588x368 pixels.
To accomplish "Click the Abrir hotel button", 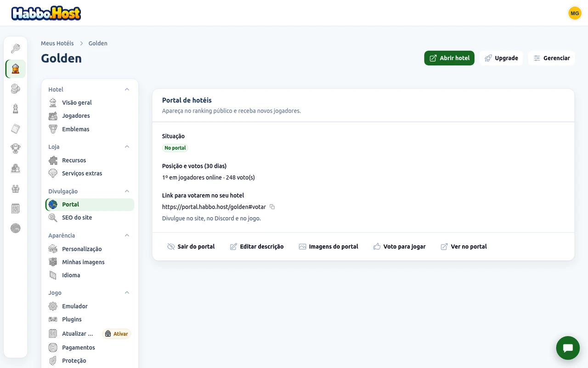I will tap(449, 58).
